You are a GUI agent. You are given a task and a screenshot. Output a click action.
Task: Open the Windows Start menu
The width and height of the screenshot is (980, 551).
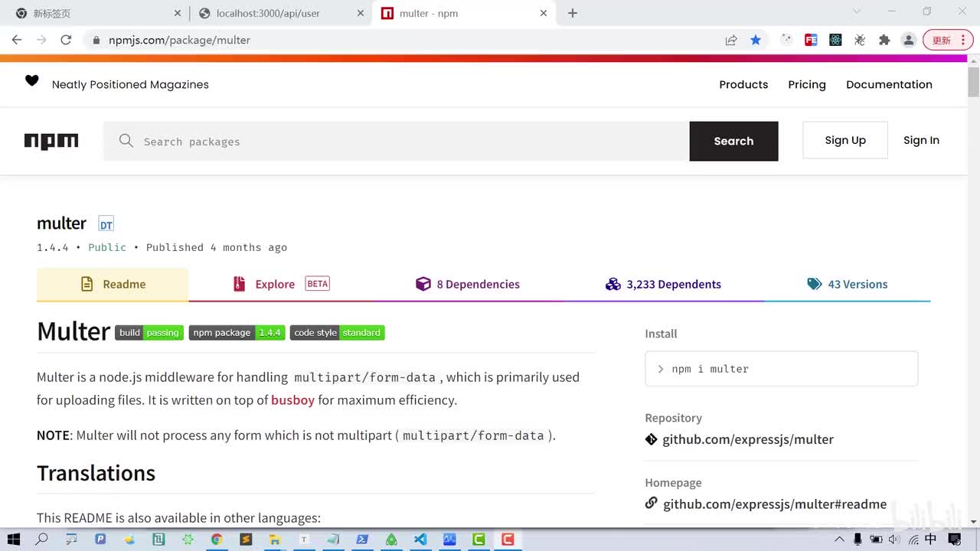(14, 540)
